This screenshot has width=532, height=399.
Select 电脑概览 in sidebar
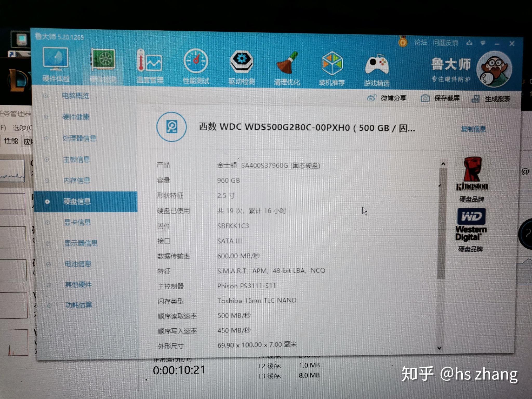click(x=76, y=96)
